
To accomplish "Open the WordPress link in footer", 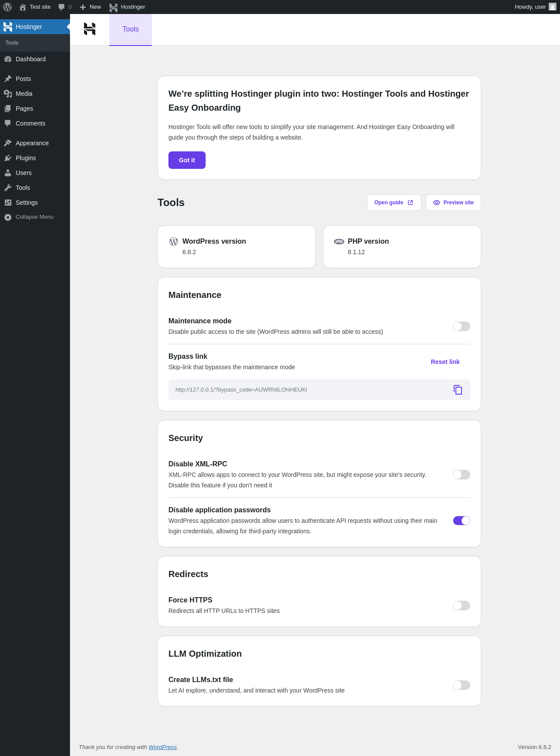I will pyautogui.click(x=163, y=747).
